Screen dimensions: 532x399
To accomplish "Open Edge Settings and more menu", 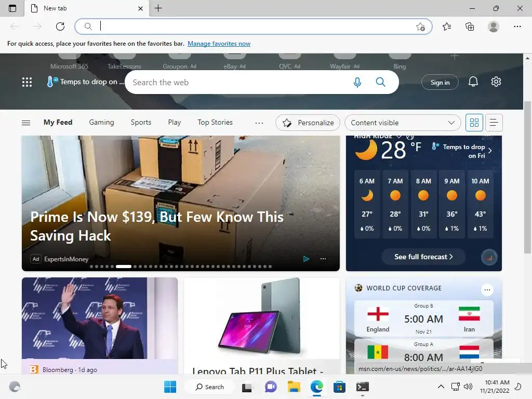I will (517, 26).
